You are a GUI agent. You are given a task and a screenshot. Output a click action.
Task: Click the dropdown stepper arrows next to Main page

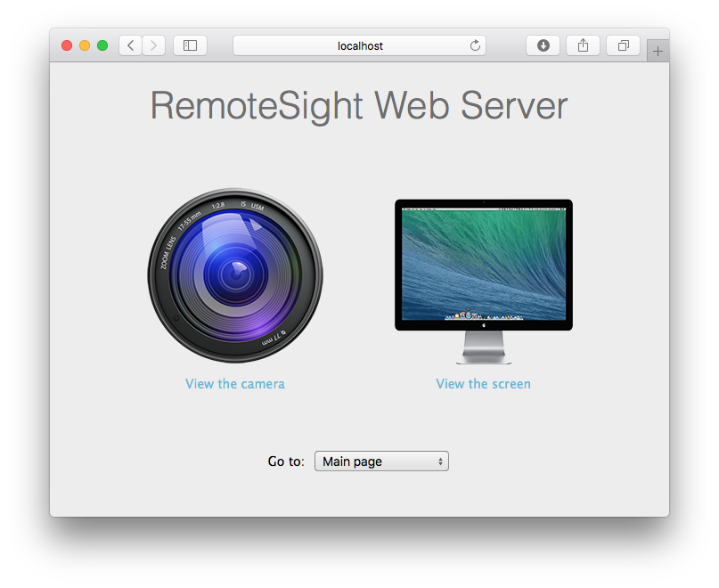coord(439,461)
